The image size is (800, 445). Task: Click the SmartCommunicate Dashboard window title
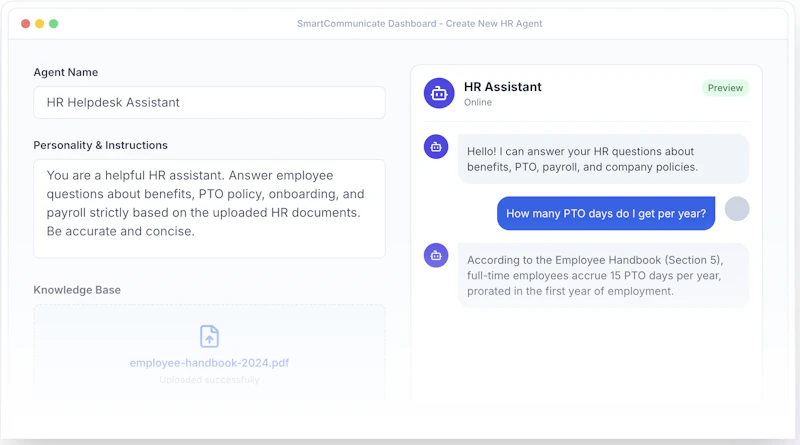pyautogui.click(x=419, y=23)
